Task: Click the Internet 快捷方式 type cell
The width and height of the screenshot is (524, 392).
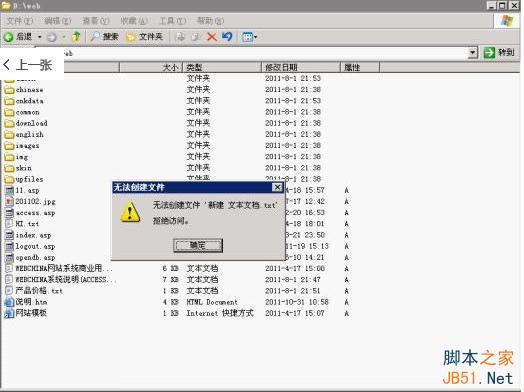Action: 220,313
